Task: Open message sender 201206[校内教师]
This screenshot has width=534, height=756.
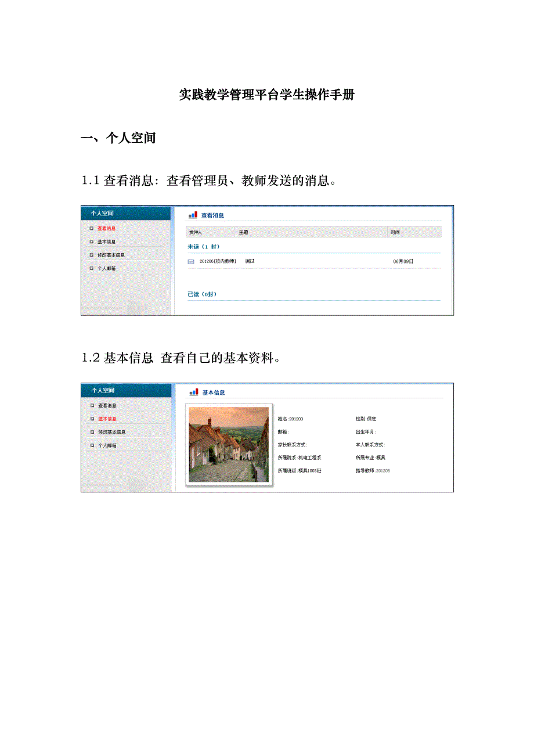Action: (x=218, y=262)
